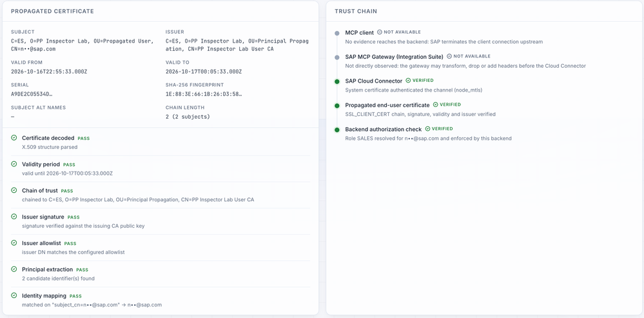Click the Backend authorization check green dot

click(x=337, y=130)
